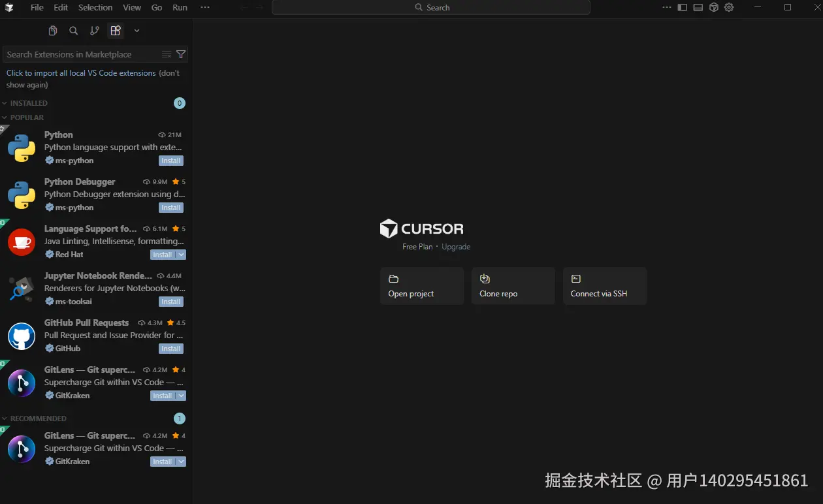Open the Search view icon
The height and width of the screenshot is (504, 823).
74,31
